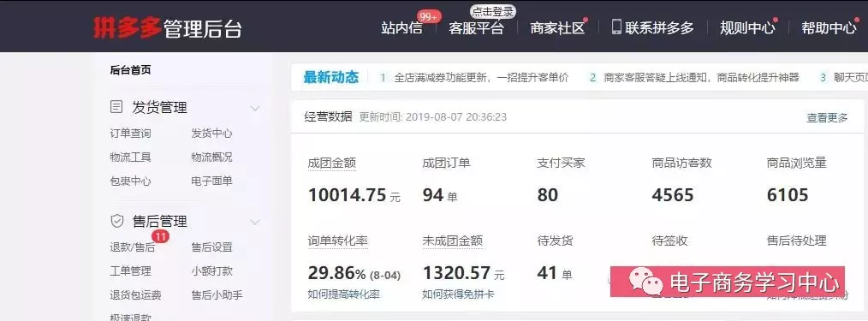Open 如何提高转化率 help link

(344, 294)
